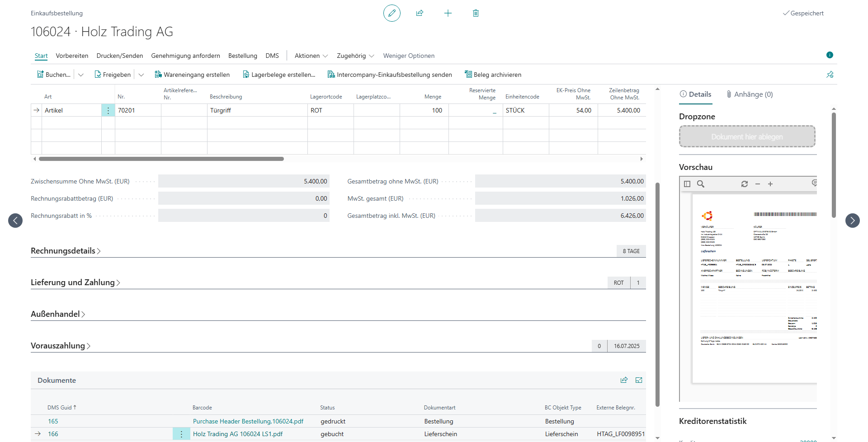The image size is (868, 442).
Task: Switch to the Anhänge (0) tab
Action: coord(750,94)
